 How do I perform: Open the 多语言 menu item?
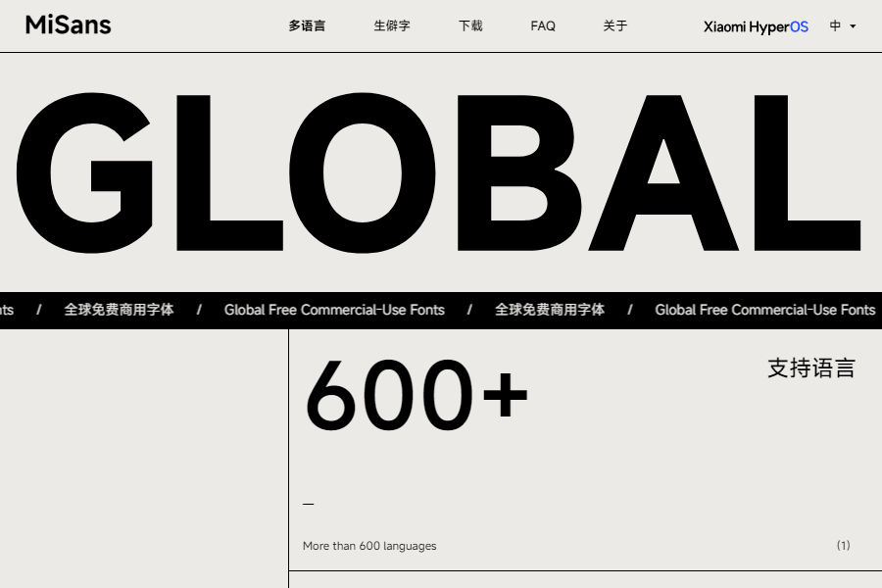(307, 26)
